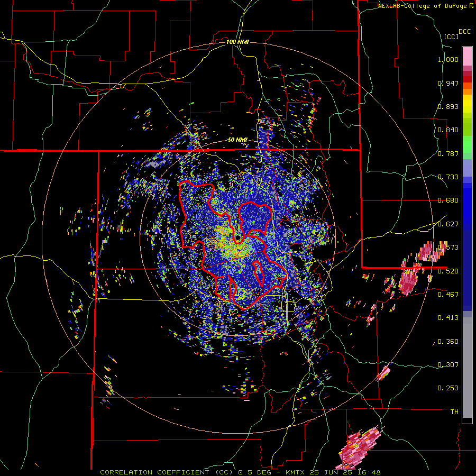The width and height of the screenshot is (476, 476).
Task: Click the 0.253 value on the color scale
Action: 448,388
